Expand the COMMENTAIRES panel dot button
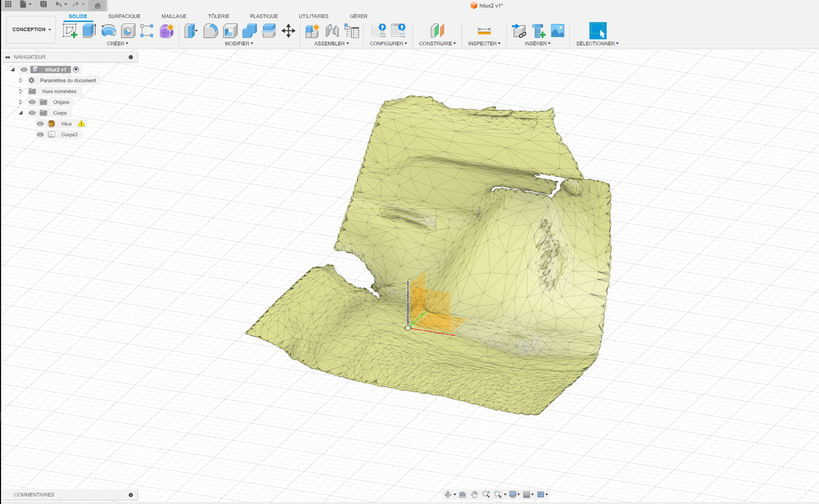Screen dimensions: 819x504 pyautogui.click(x=131, y=495)
